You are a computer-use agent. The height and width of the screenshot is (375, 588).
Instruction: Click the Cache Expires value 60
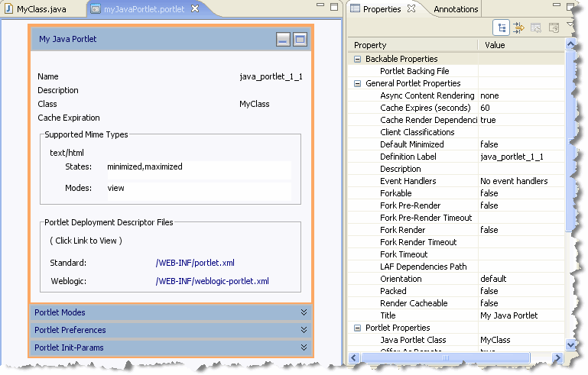click(485, 108)
